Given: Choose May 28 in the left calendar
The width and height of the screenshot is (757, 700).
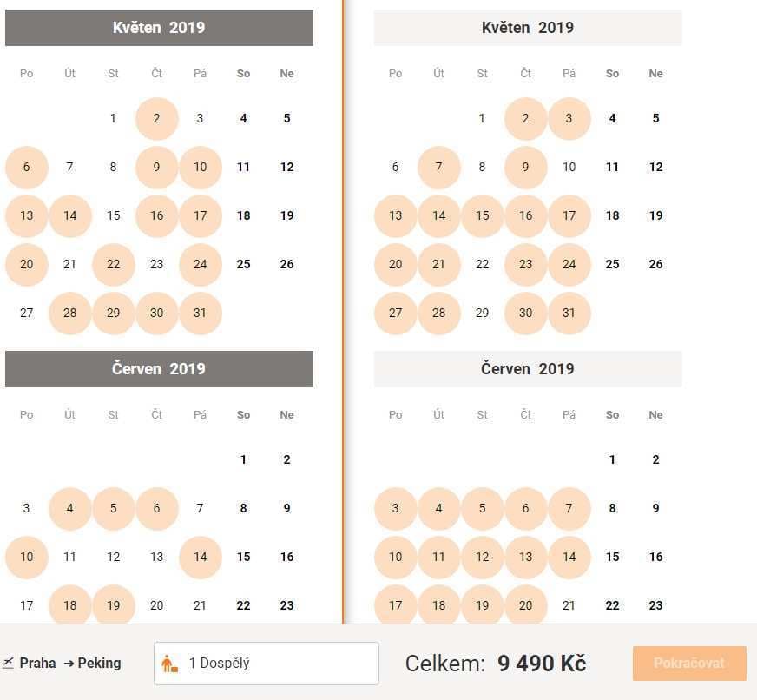Looking at the screenshot, I should click(70, 313).
